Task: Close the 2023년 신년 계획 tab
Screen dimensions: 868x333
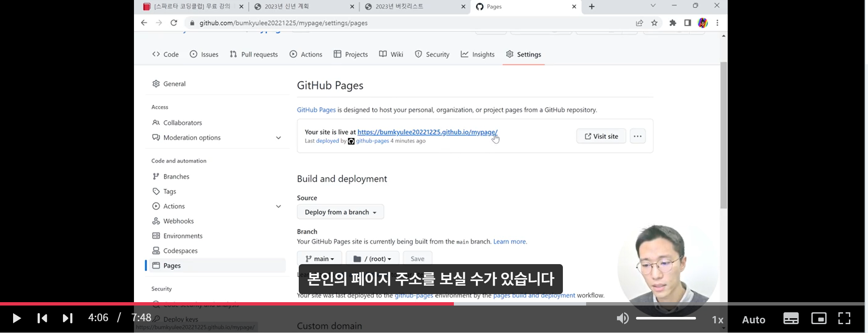Action: point(352,6)
